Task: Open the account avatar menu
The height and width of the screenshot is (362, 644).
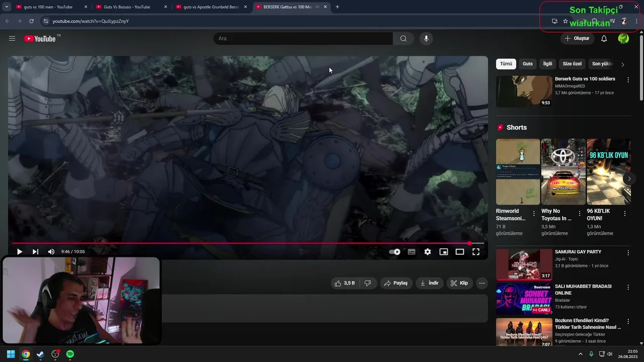Action: click(623, 39)
